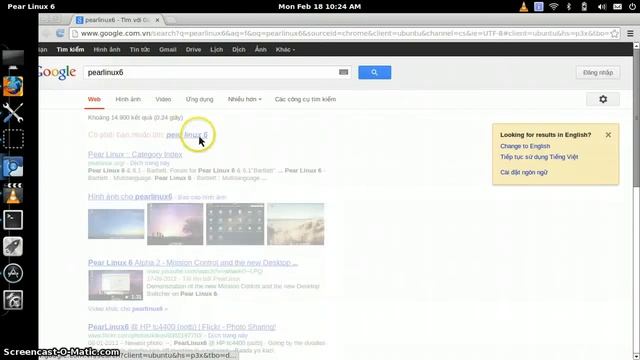The image size is (640, 360).
Task: Click Tìm kiếm in the black bar
Action: point(70,49)
